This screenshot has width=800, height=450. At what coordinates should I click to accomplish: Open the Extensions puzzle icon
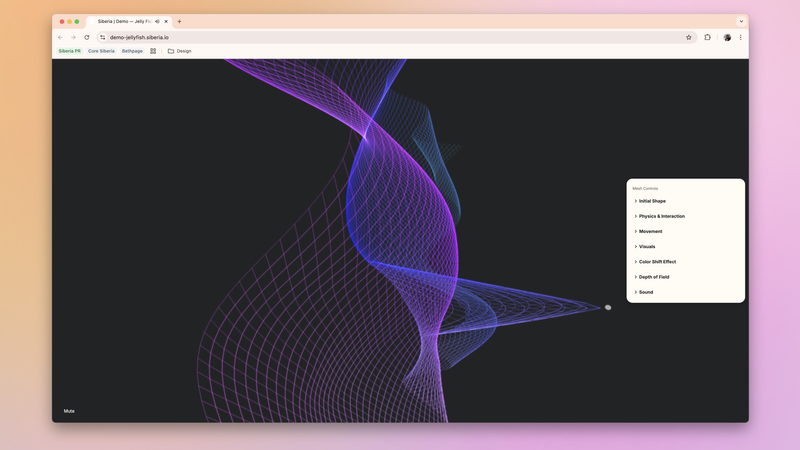(x=707, y=37)
